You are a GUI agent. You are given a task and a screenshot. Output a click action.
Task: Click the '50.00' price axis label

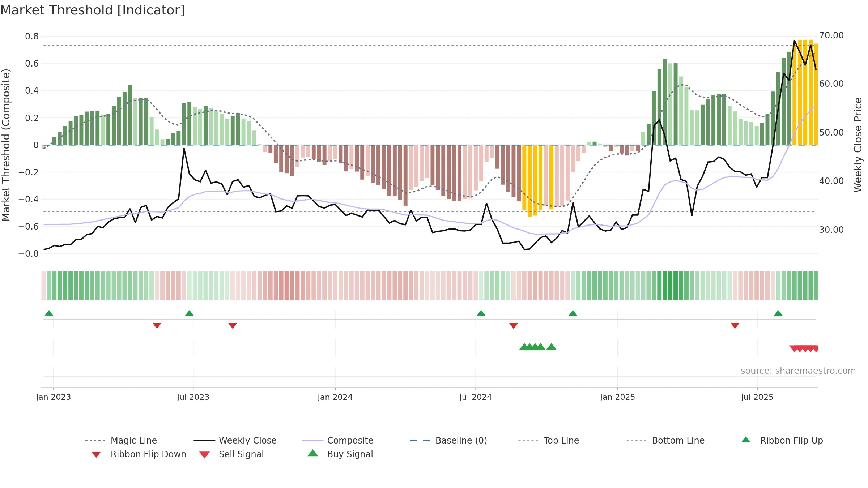(x=831, y=133)
